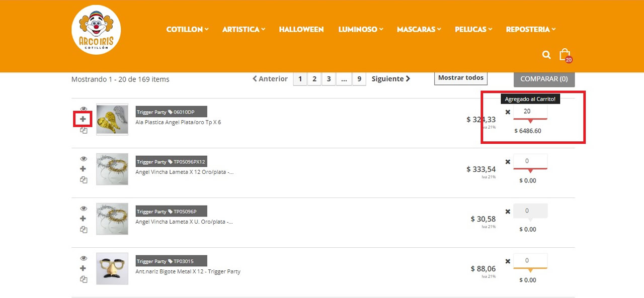The height and width of the screenshot is (298, 644).
Task: Click the COMPARAR (0) button
Action: (544, 79)
